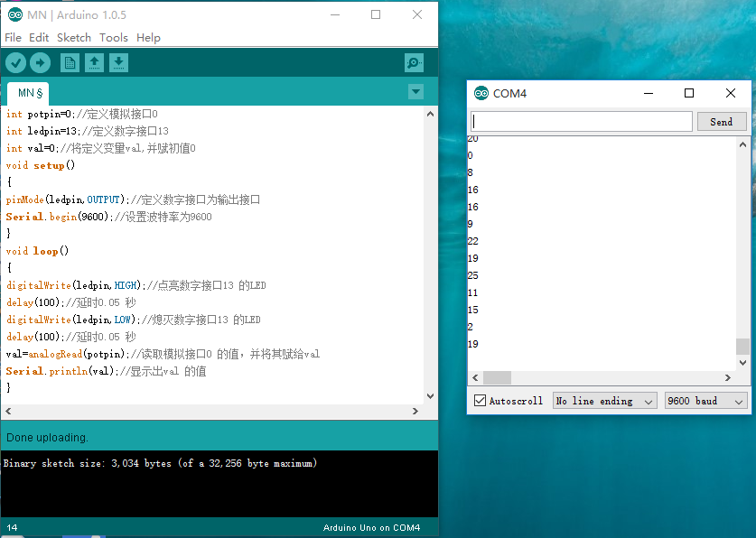This screenshot has width=756, height=538.
Task: Click the serial monitor scroll down arrow
Action: tap(742, 363)
